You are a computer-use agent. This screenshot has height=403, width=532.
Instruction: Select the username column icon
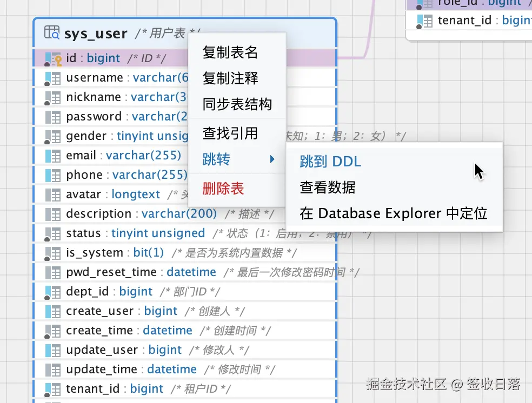click(x=53, y=79)
